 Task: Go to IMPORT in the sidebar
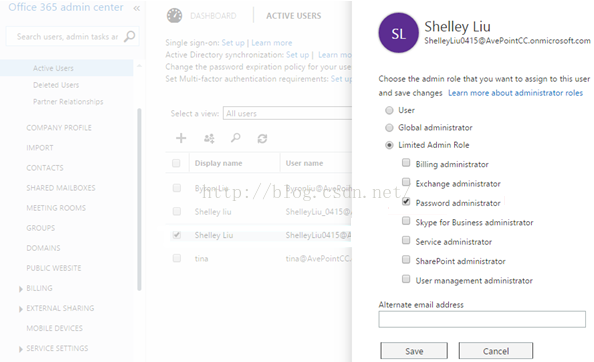(x=40, y=148)
